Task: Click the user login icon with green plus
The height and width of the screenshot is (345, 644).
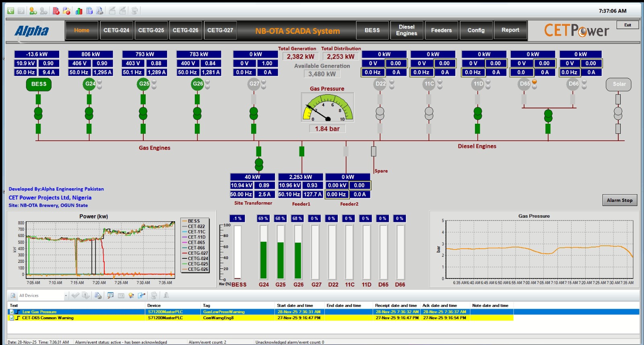Action: pos(33,11)
